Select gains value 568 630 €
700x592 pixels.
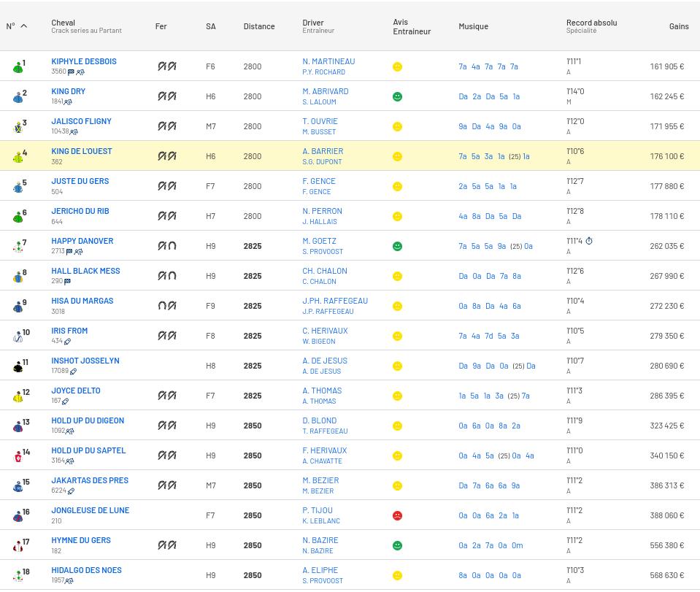(x=667, y=575)
